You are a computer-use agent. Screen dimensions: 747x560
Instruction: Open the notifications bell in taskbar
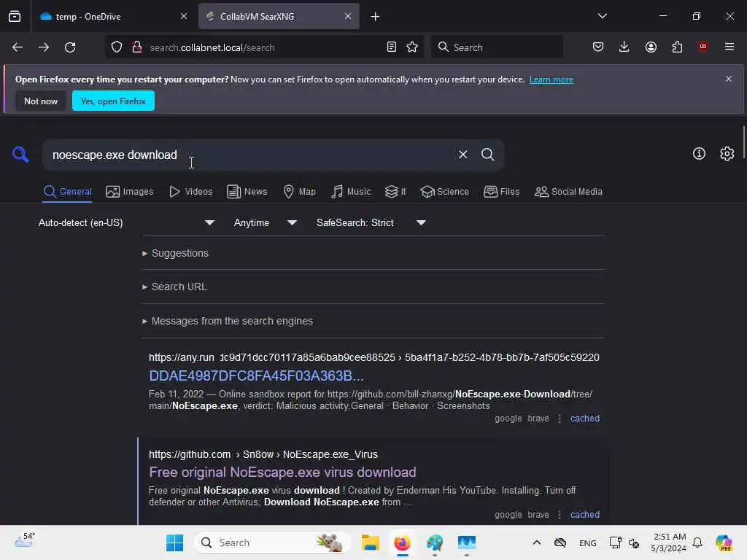pos(697,542)
